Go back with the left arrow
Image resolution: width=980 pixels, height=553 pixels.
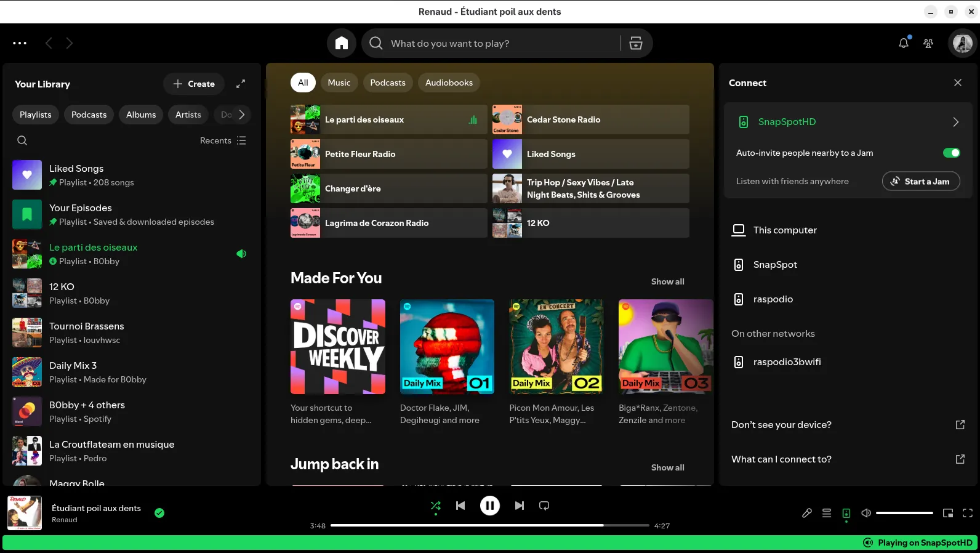[x=49, y=43]
